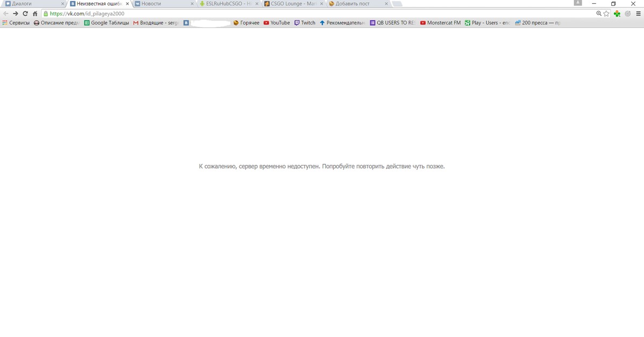Image resolution: width=644 pixels, height=337 pixels.
Task: Click the green padlock security icon
Action: pyautogui.click(x=46, y=13)
